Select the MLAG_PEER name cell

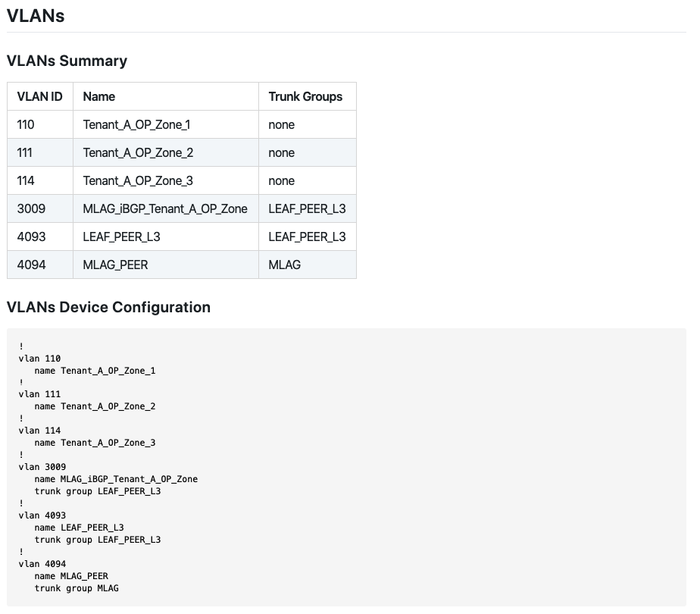[115, 265]
